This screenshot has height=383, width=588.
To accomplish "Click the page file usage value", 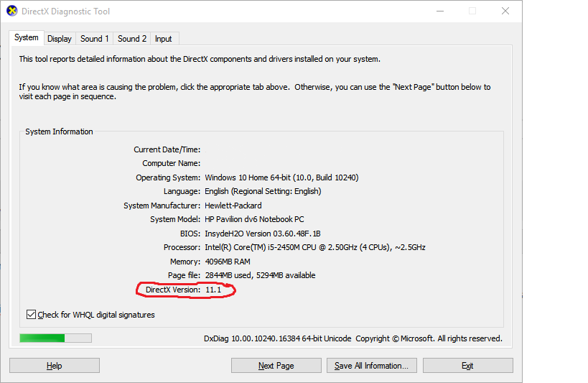I will (x=260, y=276).
